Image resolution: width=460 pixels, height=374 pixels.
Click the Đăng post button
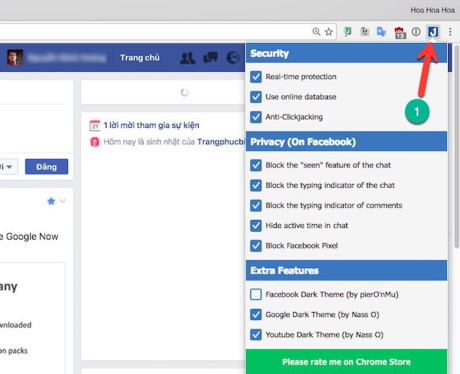tap(46, 167)
